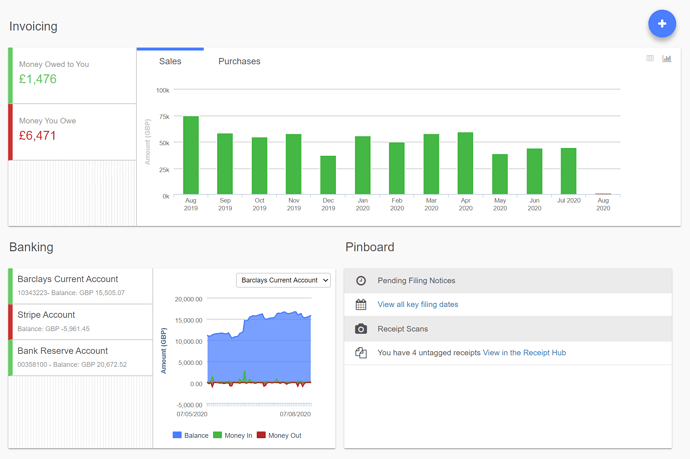Select the Barclays Current Account row
The height and width of the screenshot is (459, 690).
81,285
